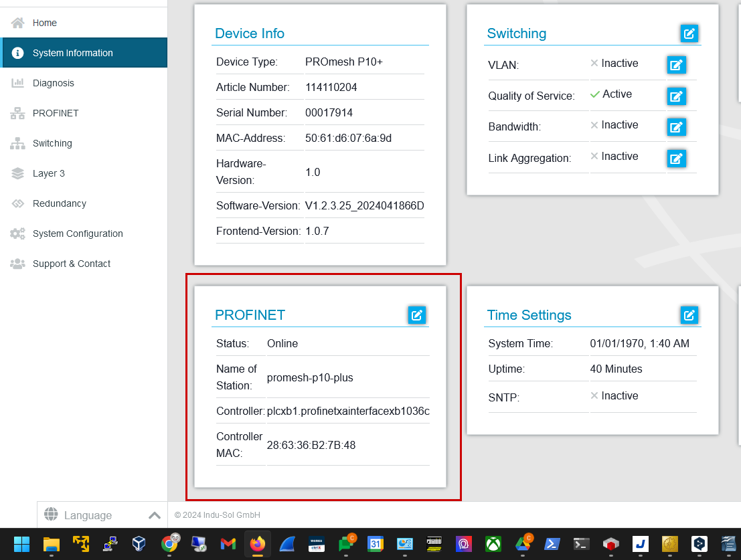Click the Language chevron arrow
The height and width of the screenshot is (560, 741).
point(155,515)
